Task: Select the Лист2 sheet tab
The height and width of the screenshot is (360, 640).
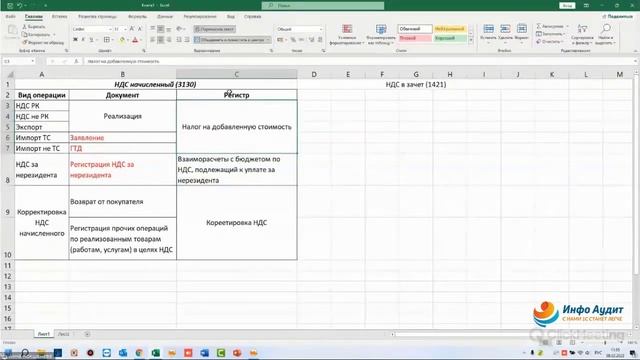Action: (x=64, y=334)
